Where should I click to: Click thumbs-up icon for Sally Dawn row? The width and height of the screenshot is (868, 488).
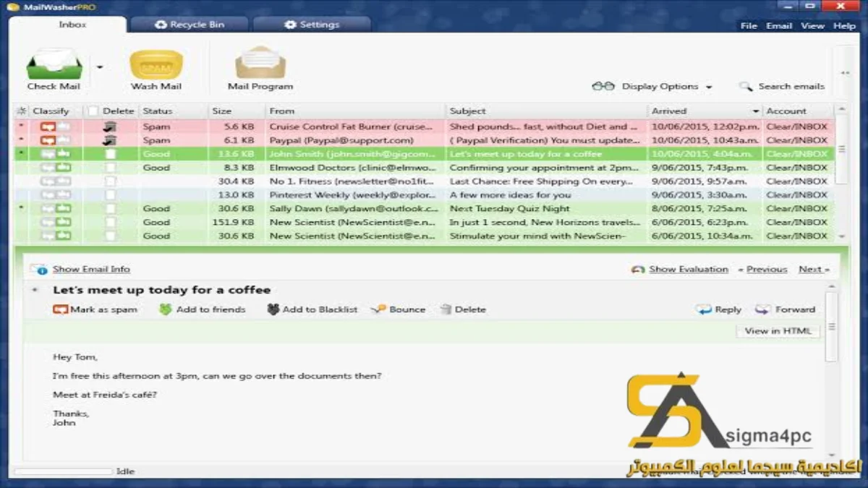pyautogui.click(x=64, y=209)
